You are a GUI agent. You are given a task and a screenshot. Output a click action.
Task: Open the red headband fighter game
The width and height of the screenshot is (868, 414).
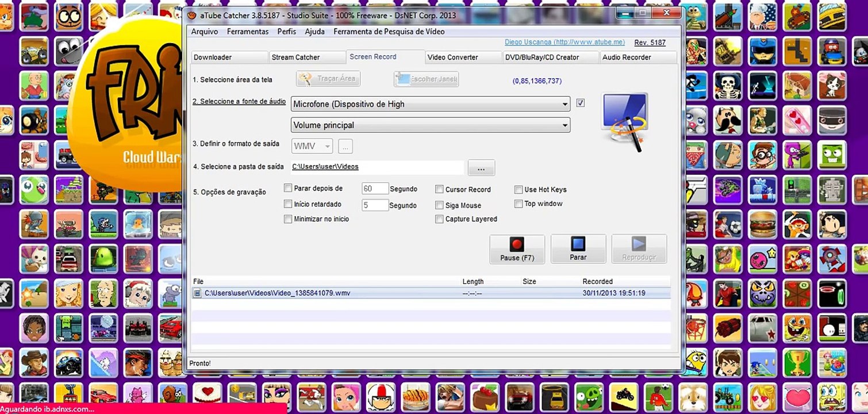pos(139,362)
